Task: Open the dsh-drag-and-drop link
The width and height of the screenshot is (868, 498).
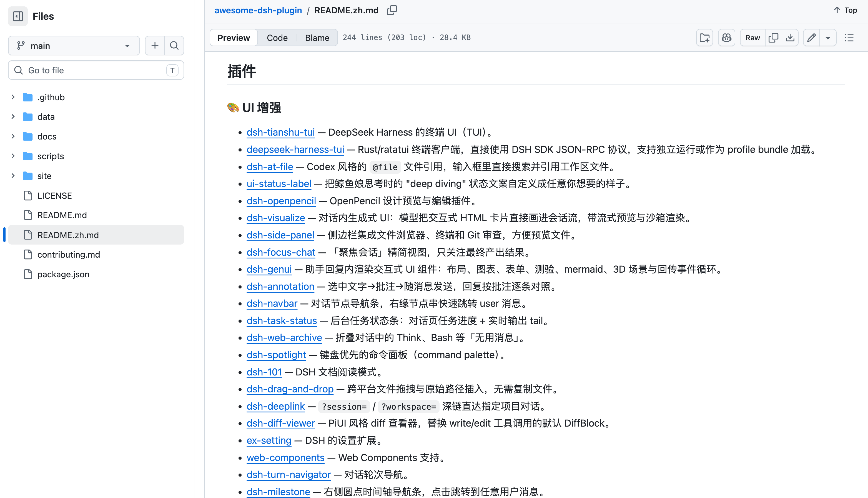Action: (290, 389)
